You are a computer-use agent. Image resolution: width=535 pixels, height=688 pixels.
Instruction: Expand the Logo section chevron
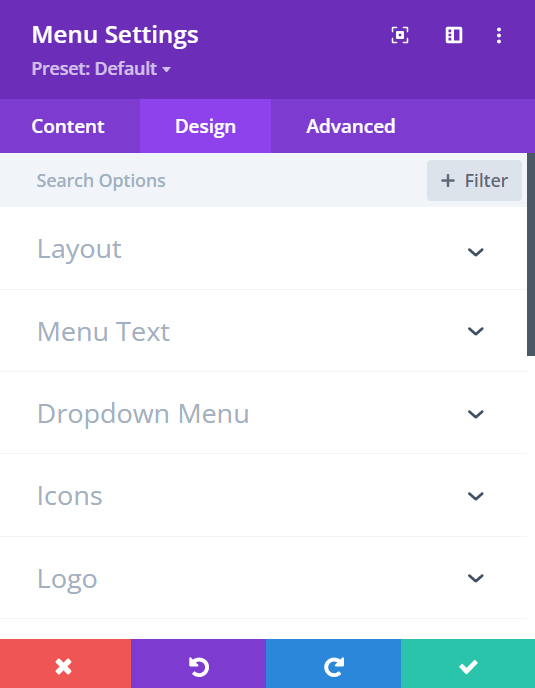[475, 578]
